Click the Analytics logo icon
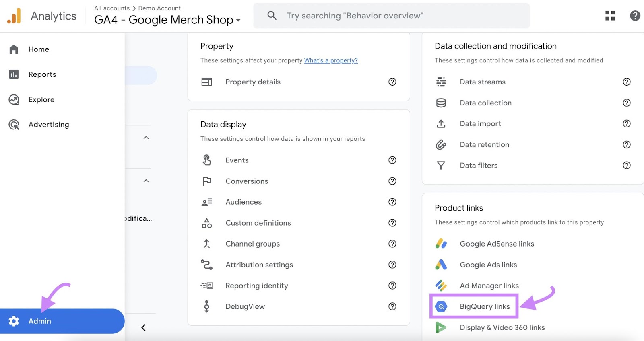Screen dimensions: 644x341 pos(14,16)
